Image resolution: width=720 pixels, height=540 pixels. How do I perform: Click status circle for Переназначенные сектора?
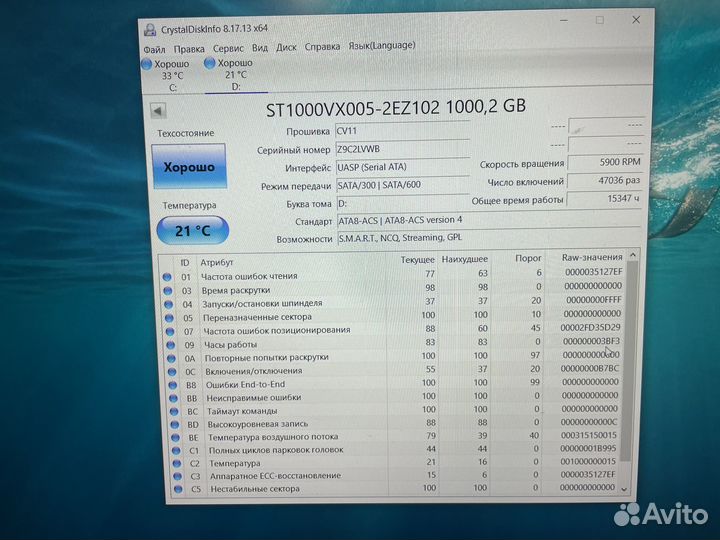tap(169, 318)
